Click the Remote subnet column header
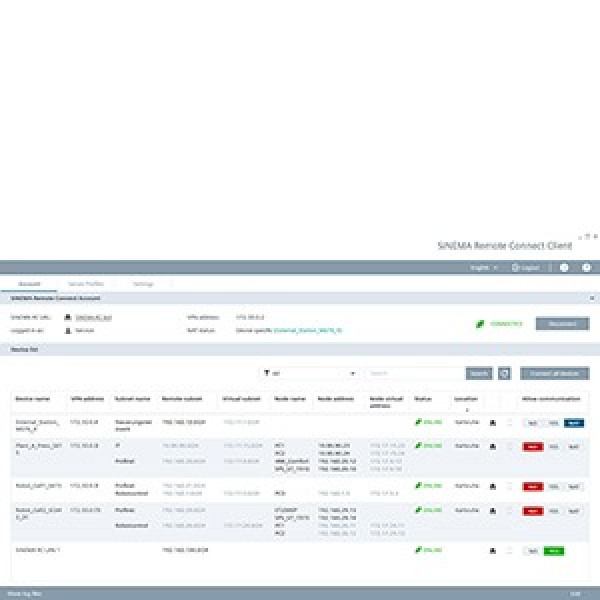Image resolution: width=600 pixels, height=600 pixels. (x=182, y=399)
